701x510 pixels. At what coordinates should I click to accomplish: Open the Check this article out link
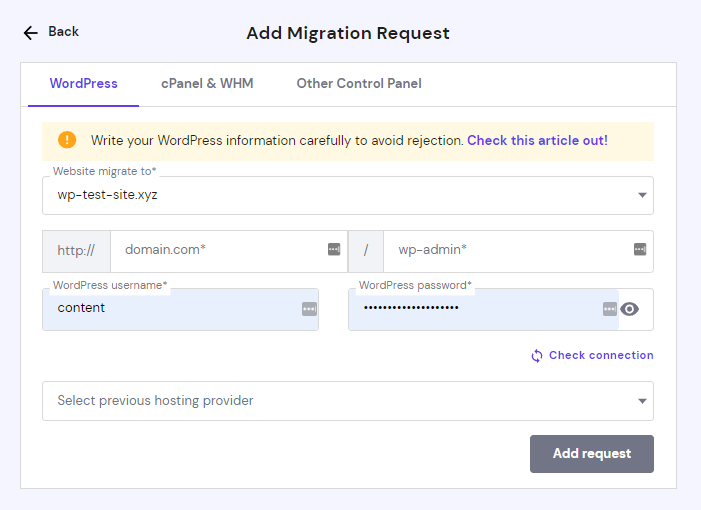(537, 141)
